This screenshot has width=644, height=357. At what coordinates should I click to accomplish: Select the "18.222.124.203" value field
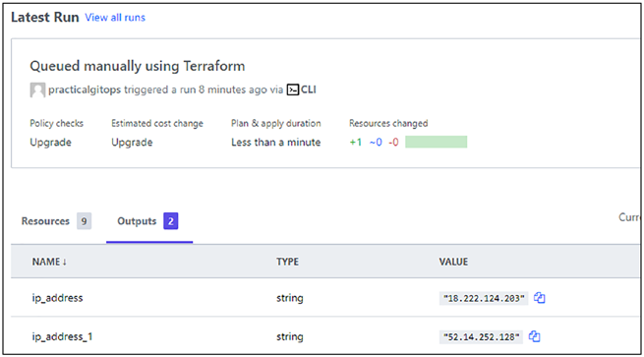click(x=484, y=298)
